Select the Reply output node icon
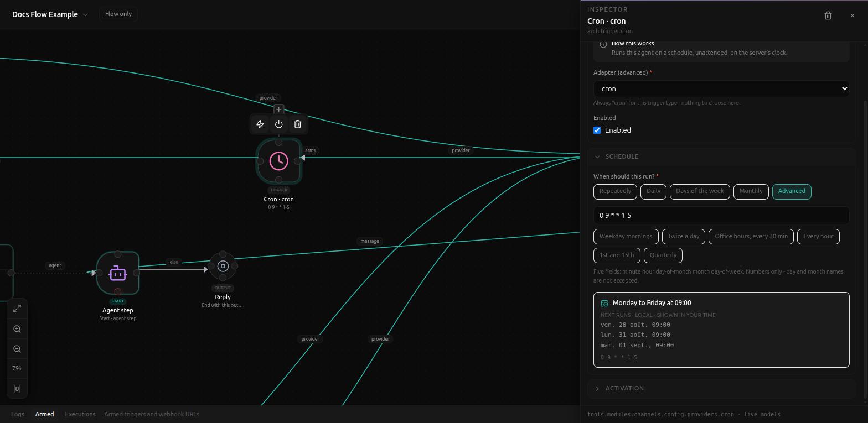The width and height of the screenshot is (868, 423). click(x=223, y=266)
